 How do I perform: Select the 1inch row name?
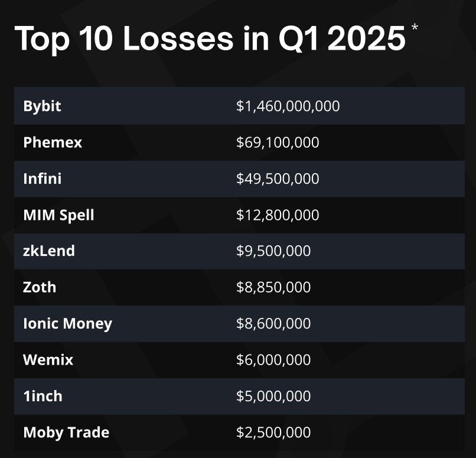coord(43,396)
